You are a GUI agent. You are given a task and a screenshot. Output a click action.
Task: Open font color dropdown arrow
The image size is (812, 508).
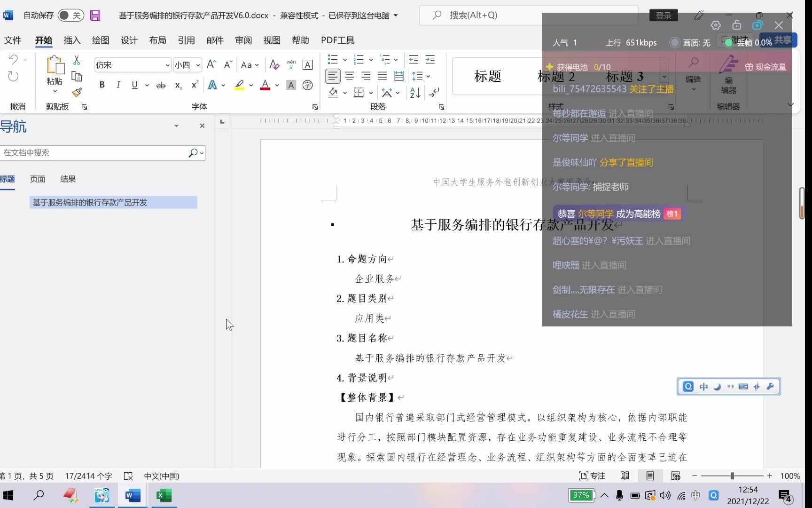(277, 85)
